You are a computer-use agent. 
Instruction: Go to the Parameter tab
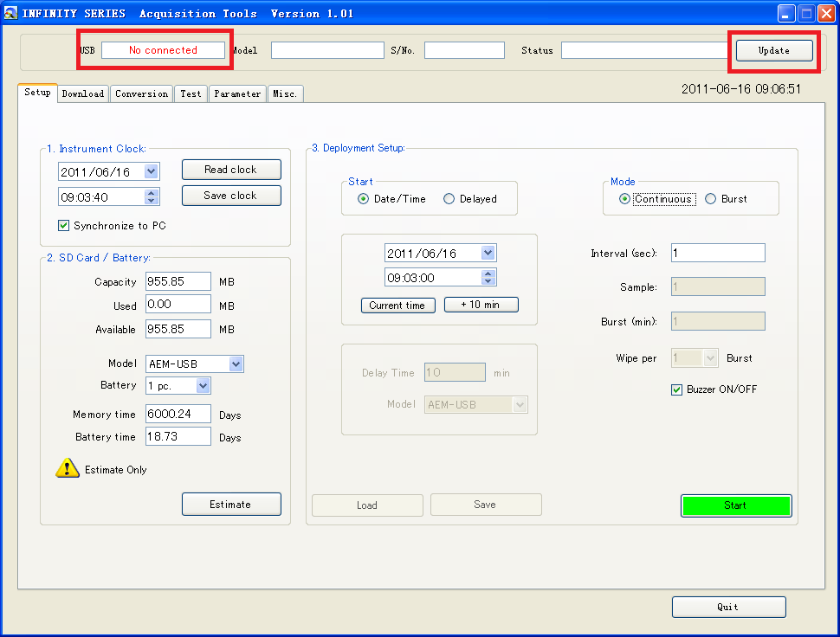tap(237, 93)
